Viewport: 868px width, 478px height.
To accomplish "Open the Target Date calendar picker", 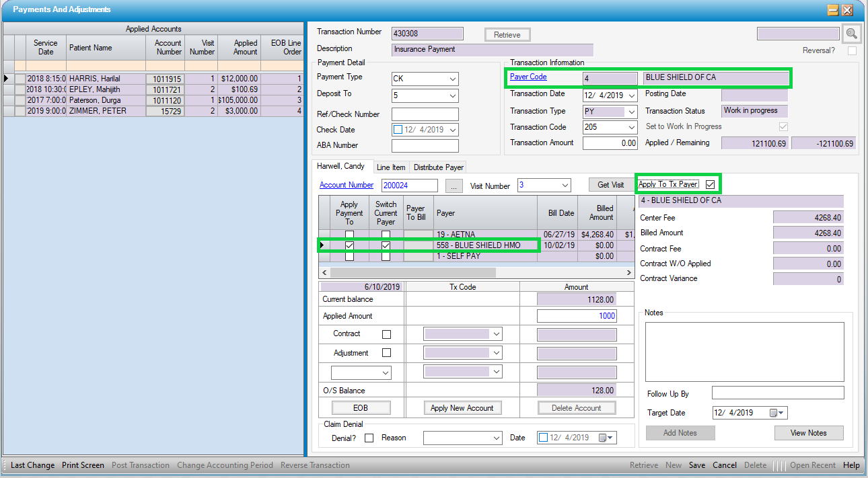I will [x=776, y=413].
